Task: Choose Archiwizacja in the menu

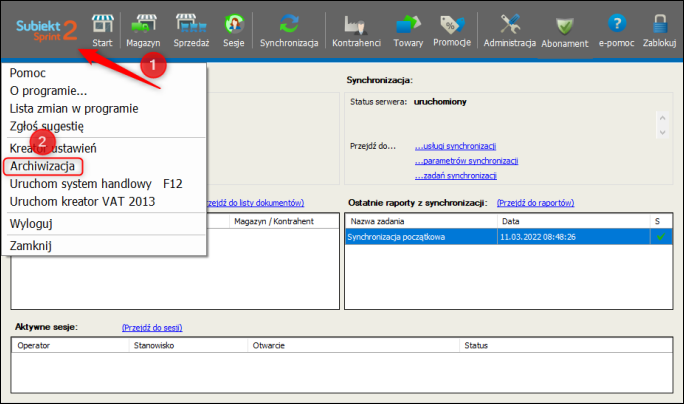Action: pyautogui.click(x=43, y=166)
